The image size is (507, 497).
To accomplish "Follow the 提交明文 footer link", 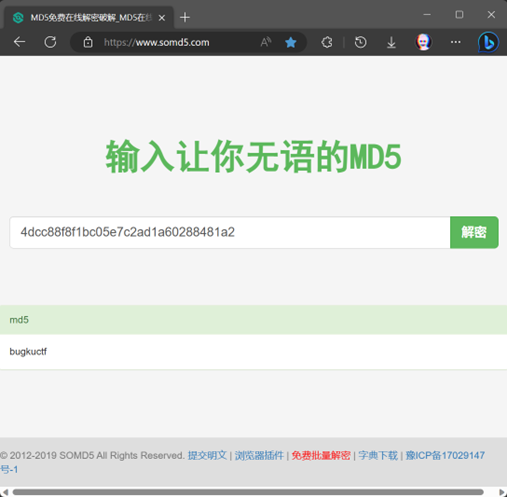I will click(207, 455).
